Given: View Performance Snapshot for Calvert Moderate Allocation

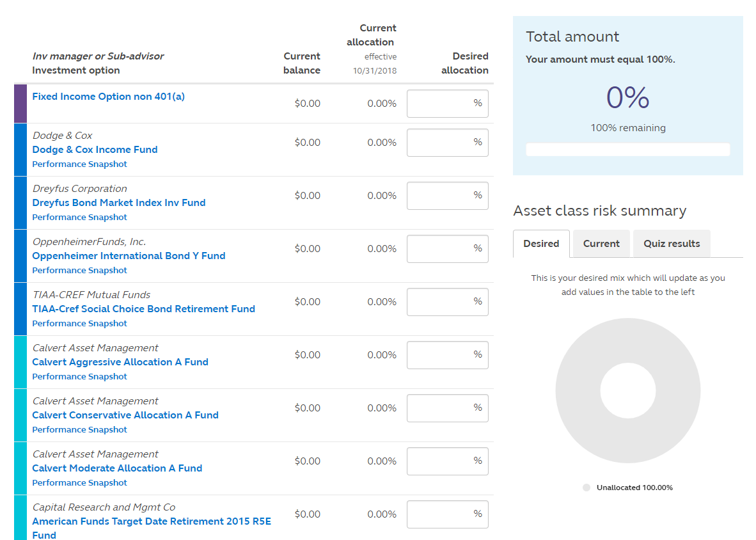Looking at the screenshot, I should coord(79,482).
